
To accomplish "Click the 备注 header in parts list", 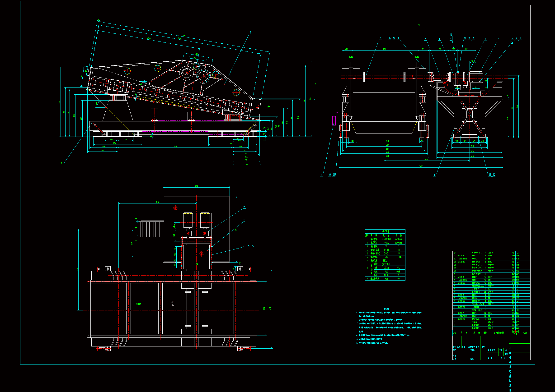I will click(x=525, y=333).
